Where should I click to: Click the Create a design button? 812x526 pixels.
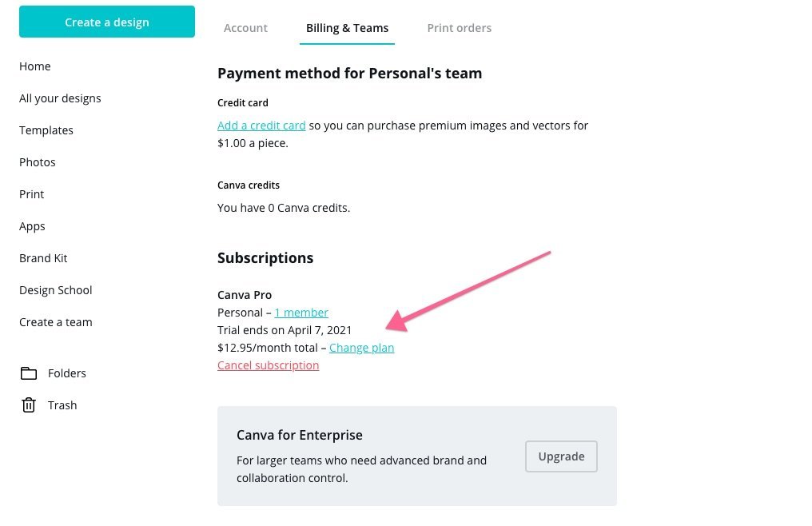tap(107, 22)
